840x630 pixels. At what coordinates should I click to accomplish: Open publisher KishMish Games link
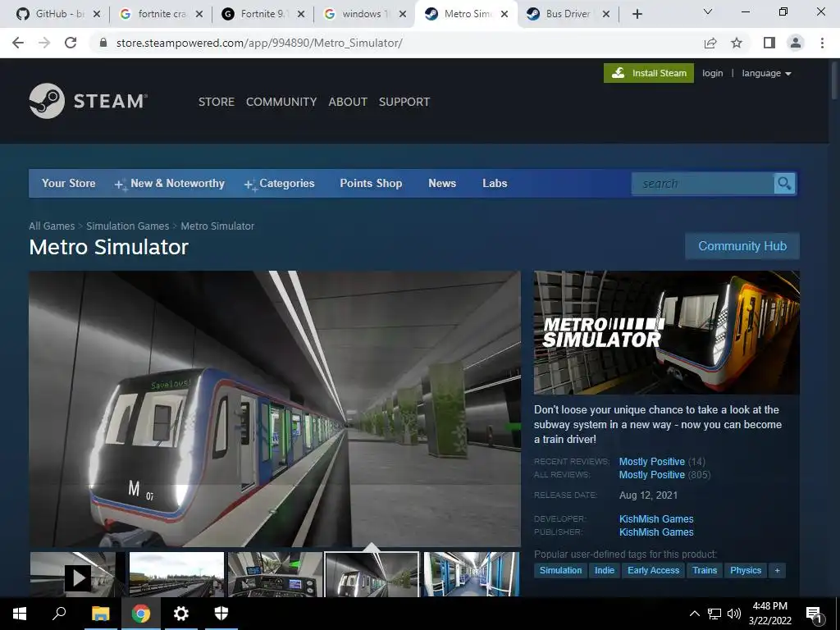[656, 532]
